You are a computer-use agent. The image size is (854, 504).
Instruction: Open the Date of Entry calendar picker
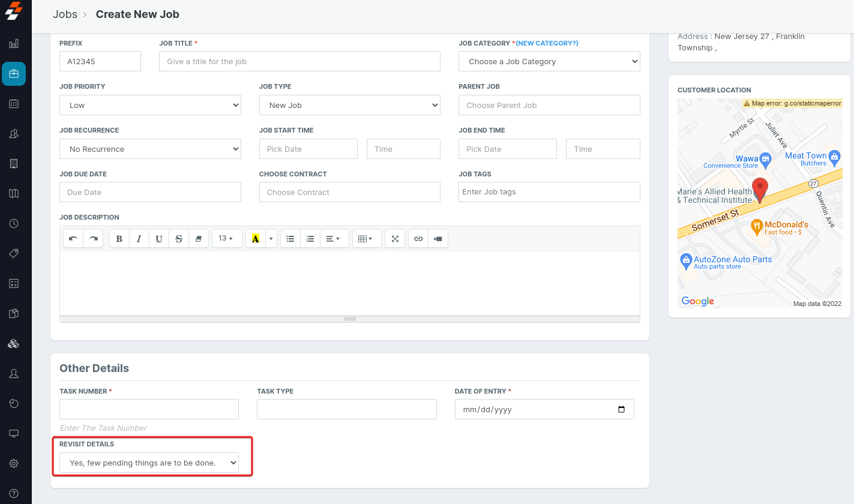pyautogui.click(x=621, y=410)
